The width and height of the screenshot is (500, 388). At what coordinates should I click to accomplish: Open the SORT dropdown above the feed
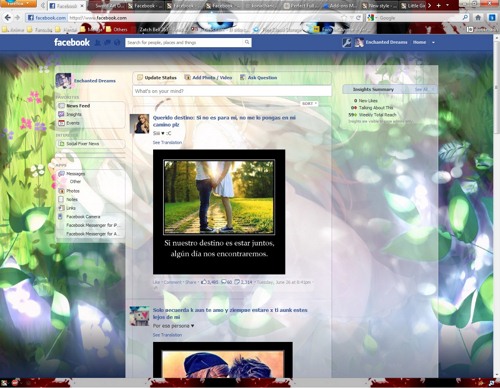tap(309, 104)
